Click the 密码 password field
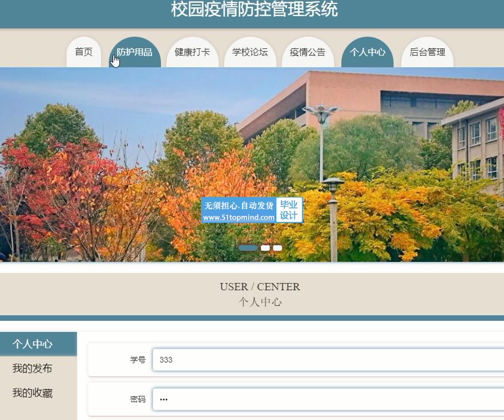The height and width of the screenshot is (420, 504). pyautogui.click(x=328, y=399)
